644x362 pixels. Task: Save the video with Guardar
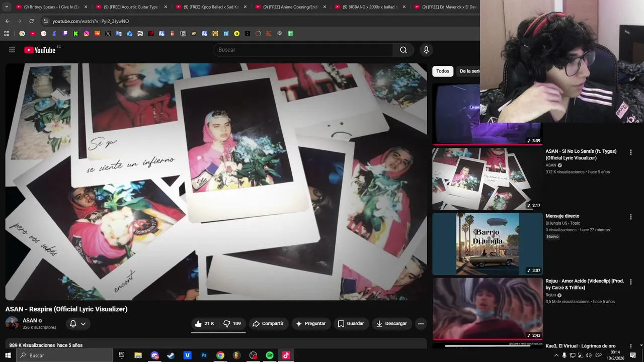351,324
